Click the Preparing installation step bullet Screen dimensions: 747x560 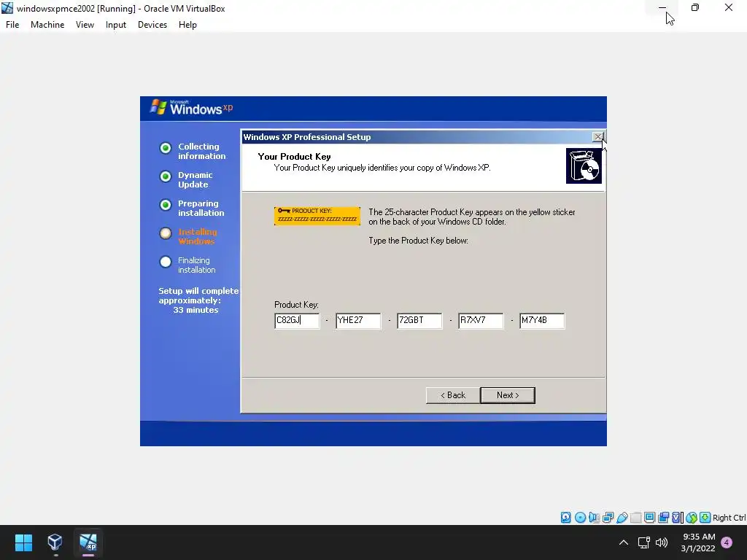point(166,205)
